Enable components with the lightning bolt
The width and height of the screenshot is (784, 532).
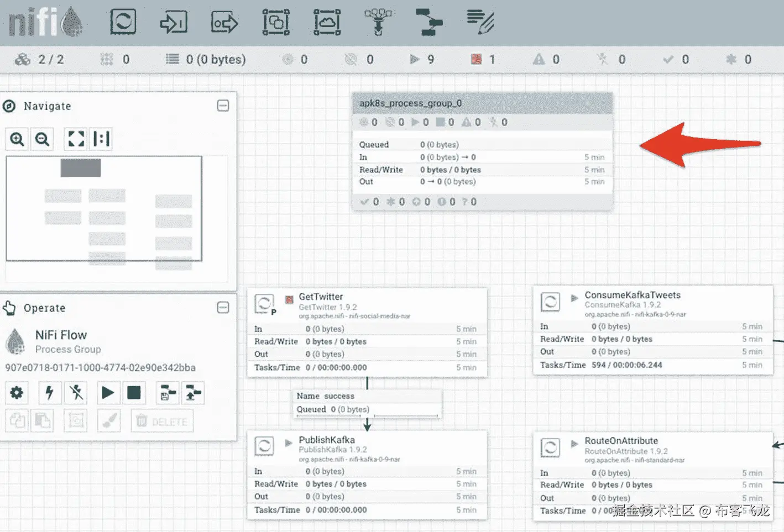click(50, 393)
